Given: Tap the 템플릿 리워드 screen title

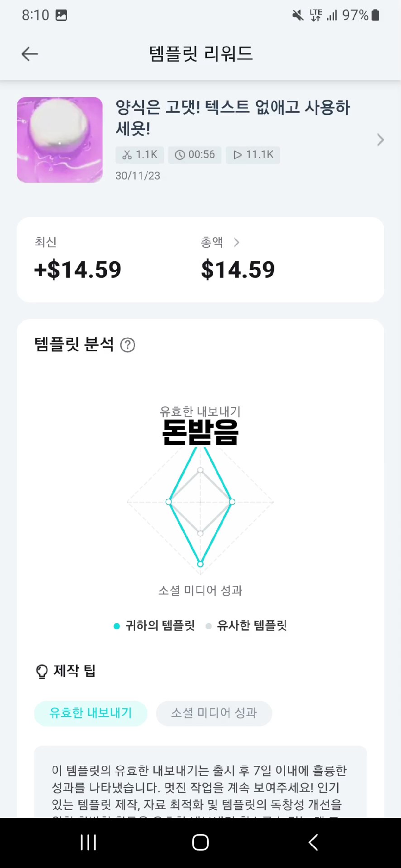Looking at the screenshot, I should pyautogui.click(x=200, y=54).
